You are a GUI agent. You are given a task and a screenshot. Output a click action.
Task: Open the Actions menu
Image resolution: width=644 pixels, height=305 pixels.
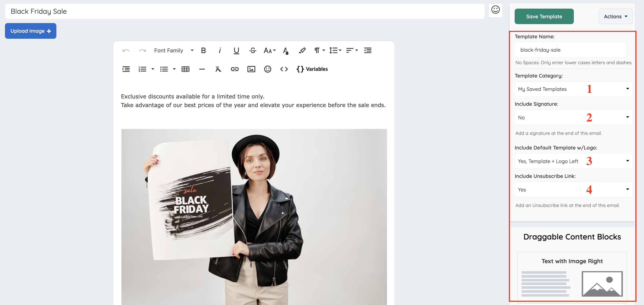pos(615,17)
